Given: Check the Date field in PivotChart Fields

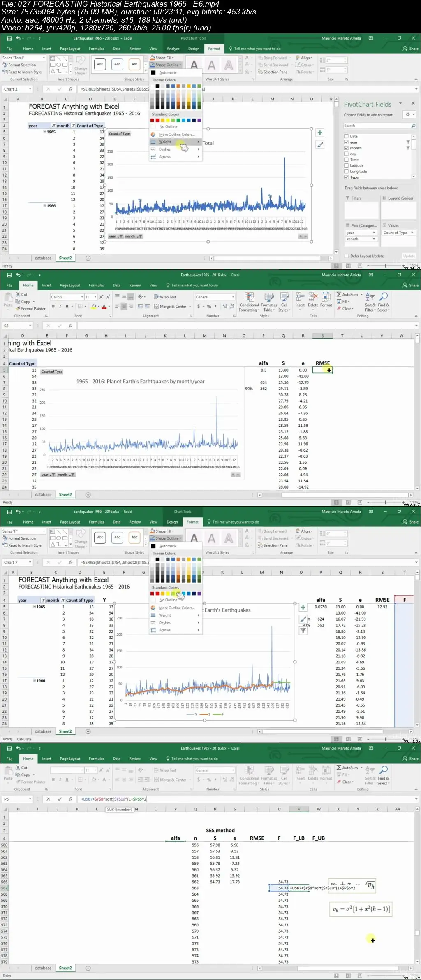Looking at the screenshot, I should coord(346,136).
